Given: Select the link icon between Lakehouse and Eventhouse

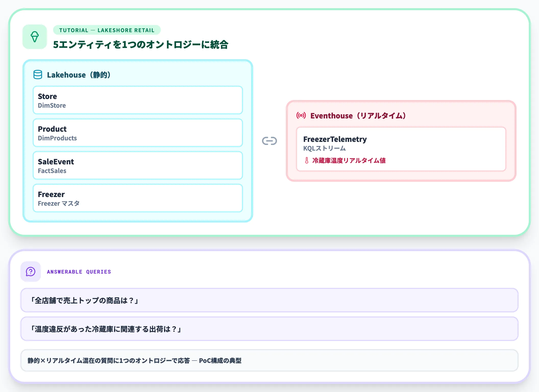Looking at the screenshot, I should (269, 141).
